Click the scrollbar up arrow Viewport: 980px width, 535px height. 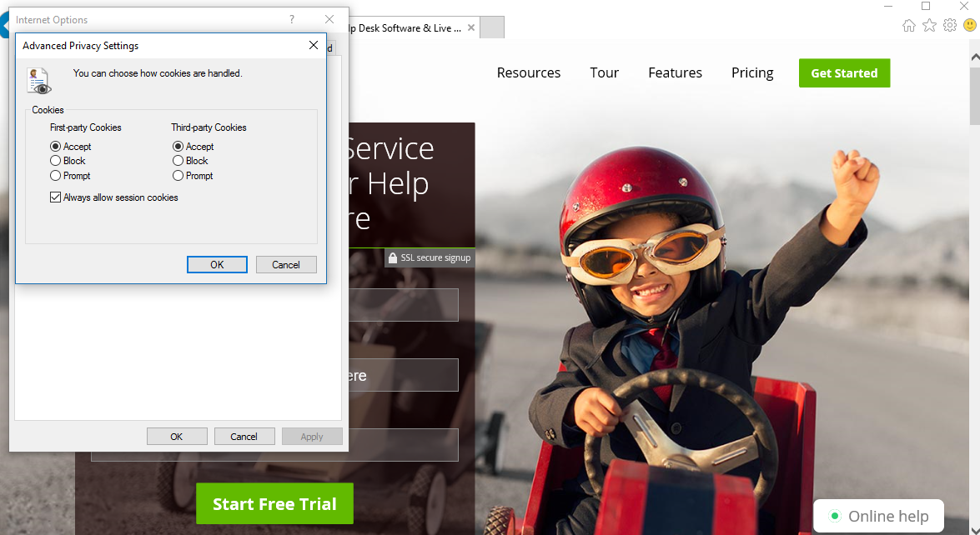coord(974,57)
